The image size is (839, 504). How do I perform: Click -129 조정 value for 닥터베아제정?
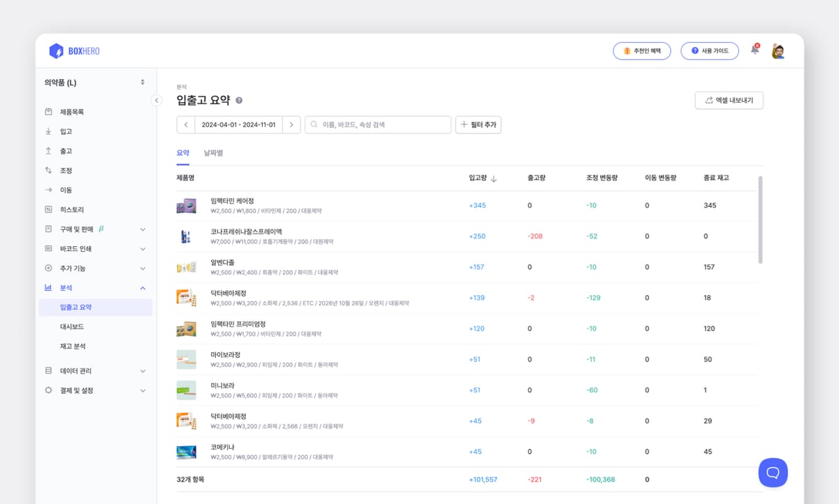[x=594, y=298]
